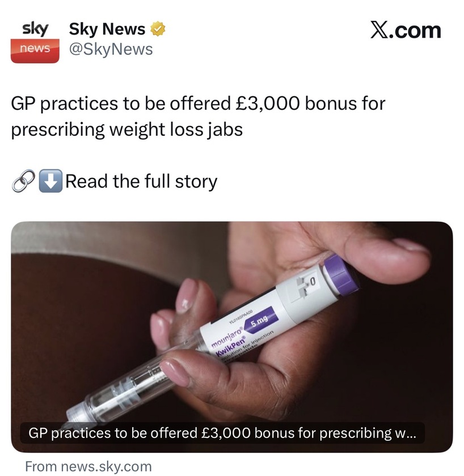Image resolution: width=464 pixels, height=476 pixels.
Task: Click the purple pen cap in photo
Action: 341,275
